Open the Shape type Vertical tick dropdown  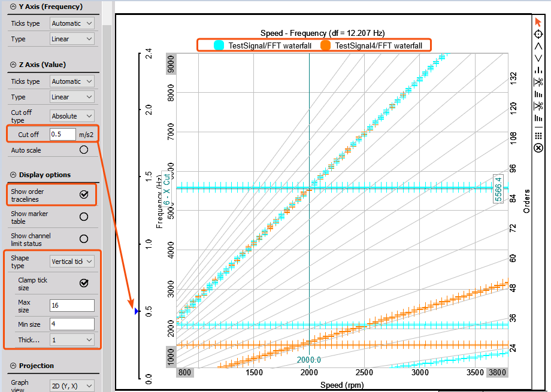pos(72,262)
